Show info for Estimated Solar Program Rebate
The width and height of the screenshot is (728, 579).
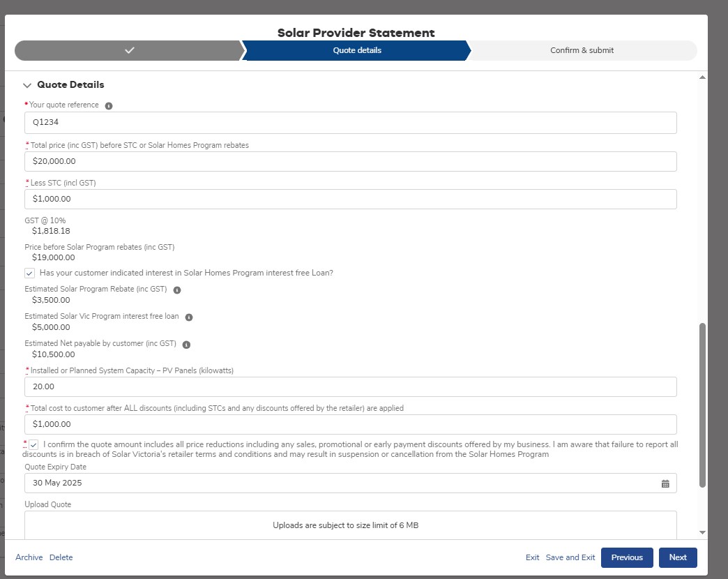[177, 290]
